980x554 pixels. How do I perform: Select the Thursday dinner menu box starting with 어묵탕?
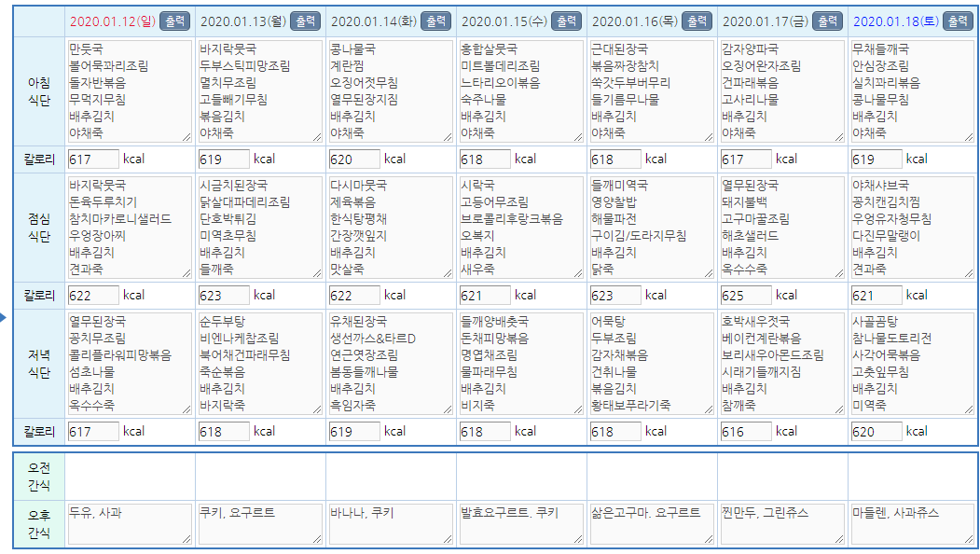tap(652, 364)
